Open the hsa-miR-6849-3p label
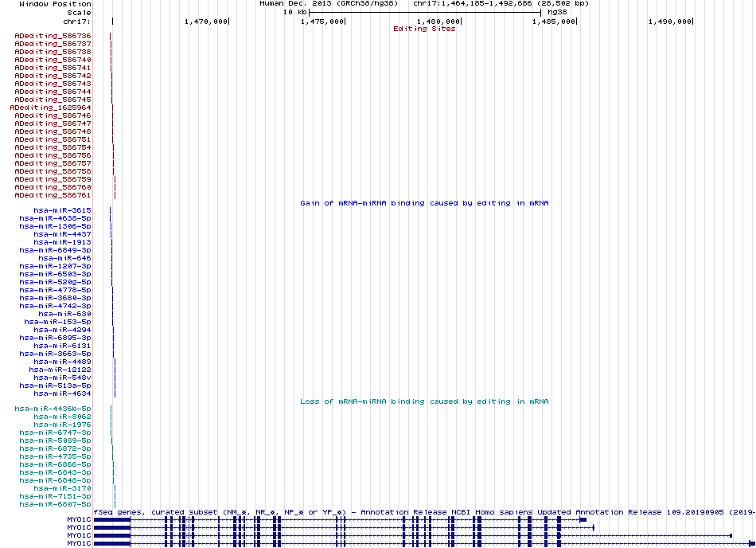 click(x=55, y=250)
